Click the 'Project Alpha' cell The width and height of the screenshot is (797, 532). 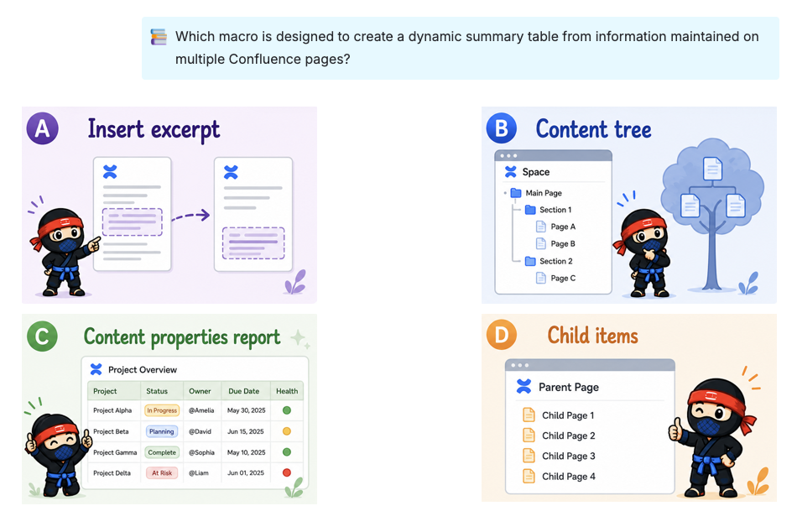[x=112, y=410]
